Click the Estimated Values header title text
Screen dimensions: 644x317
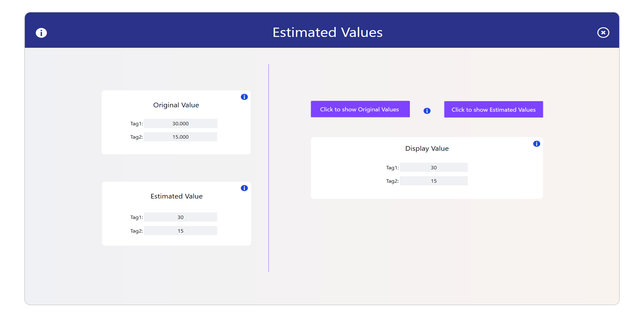[x=328, y=32]
